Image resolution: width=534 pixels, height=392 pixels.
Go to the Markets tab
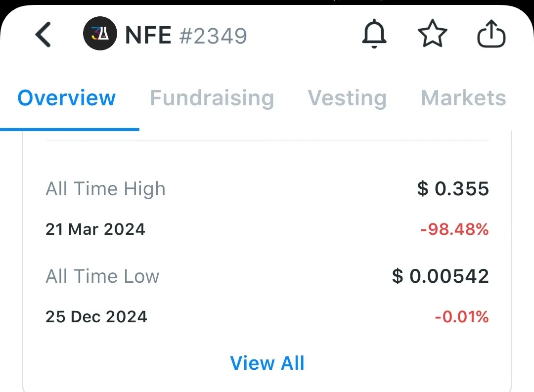tap(463, 98)
